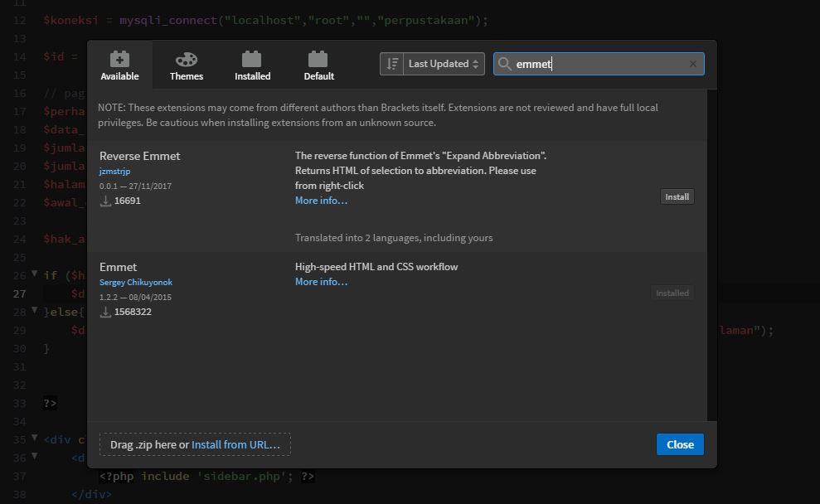
Task: Switch to the Available extensions tab
Action: tap(119, 65)
